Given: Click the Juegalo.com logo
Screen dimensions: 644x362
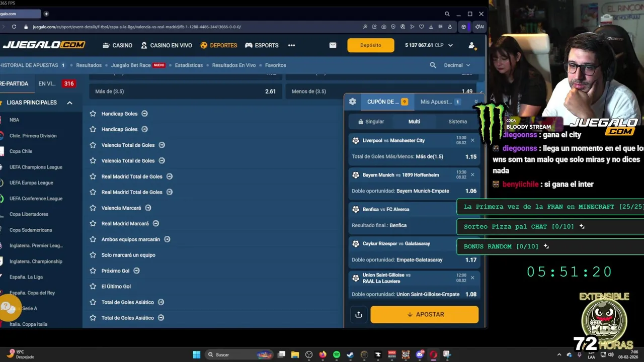Looking at the screenshot, I should pyautogui.click(x=43, y=45).
